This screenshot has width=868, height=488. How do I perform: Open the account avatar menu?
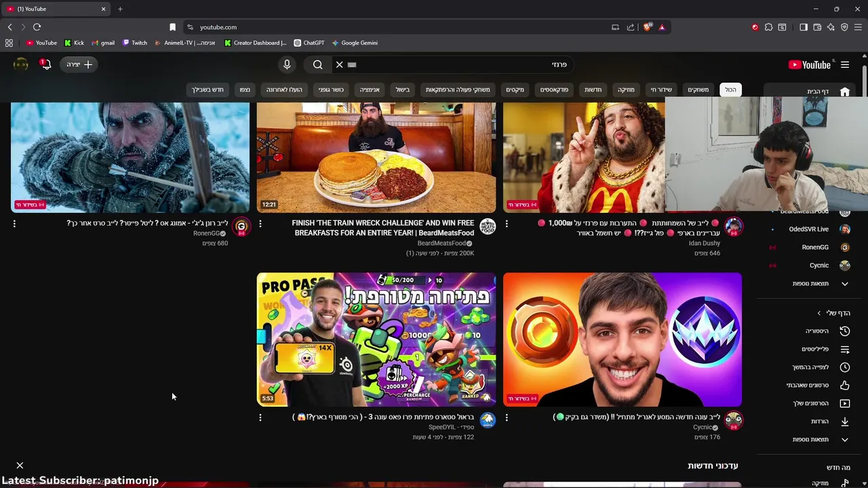(x=20, y=64)
